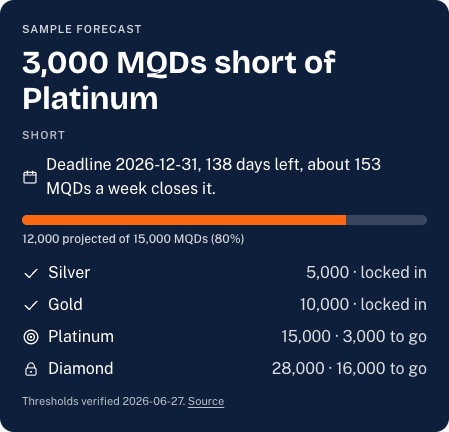Click the SAMPLE FORECAST label

(x=82, y=29)
